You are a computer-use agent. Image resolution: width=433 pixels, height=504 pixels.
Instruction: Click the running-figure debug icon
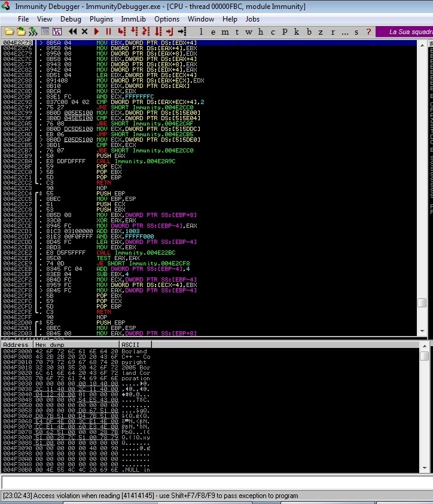point(33,32)
